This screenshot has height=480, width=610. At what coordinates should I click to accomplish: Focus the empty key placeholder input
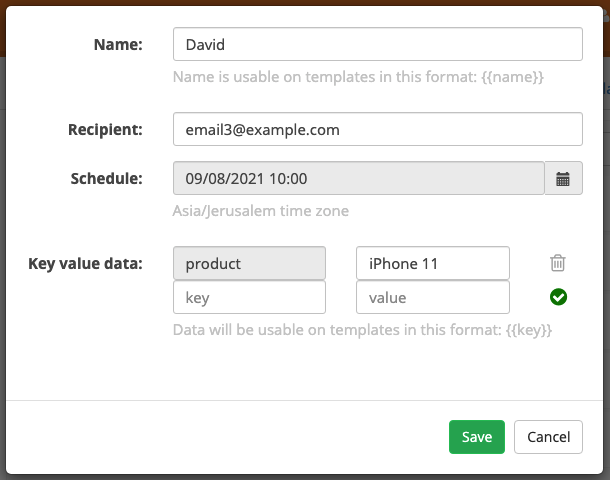[249, 298]
